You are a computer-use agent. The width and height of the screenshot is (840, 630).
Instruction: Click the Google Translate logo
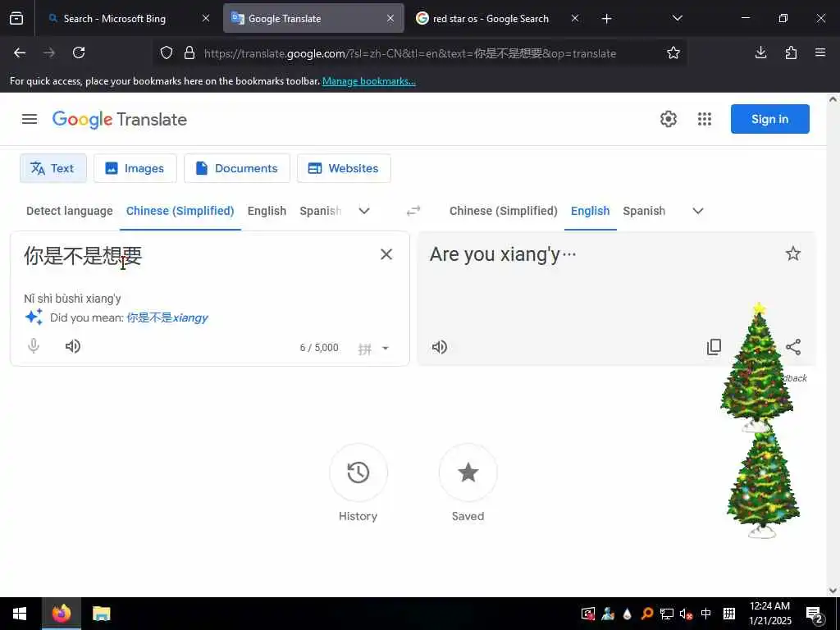pyautogui.click(x=120, y=119)
